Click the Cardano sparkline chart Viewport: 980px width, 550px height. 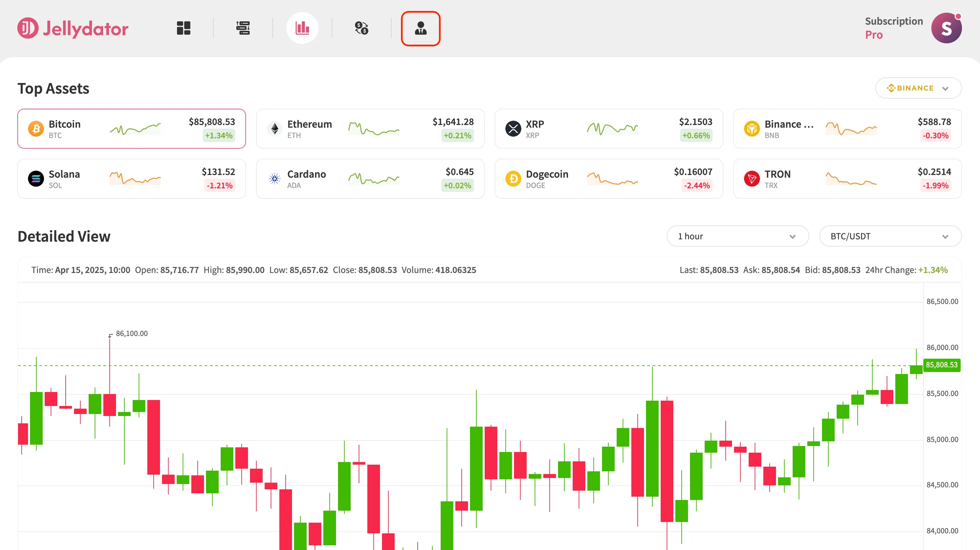pyautogui.click(x=374, y=178)
